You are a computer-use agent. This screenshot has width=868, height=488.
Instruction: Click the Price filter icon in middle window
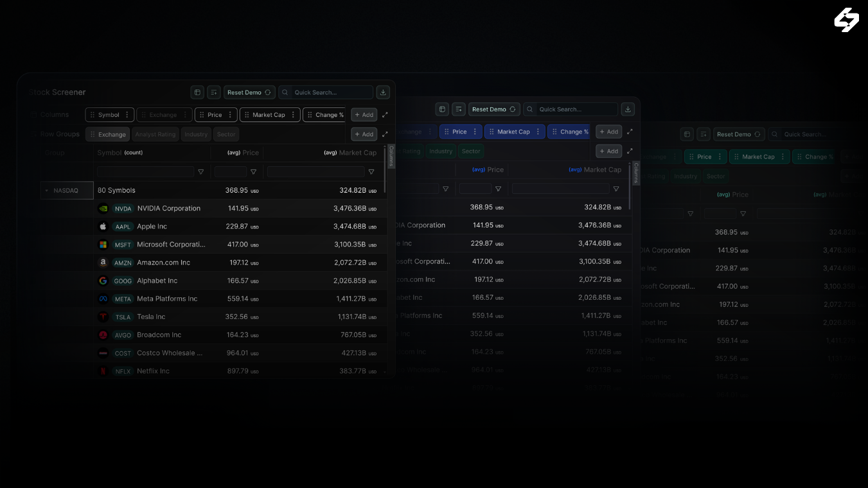498,189
